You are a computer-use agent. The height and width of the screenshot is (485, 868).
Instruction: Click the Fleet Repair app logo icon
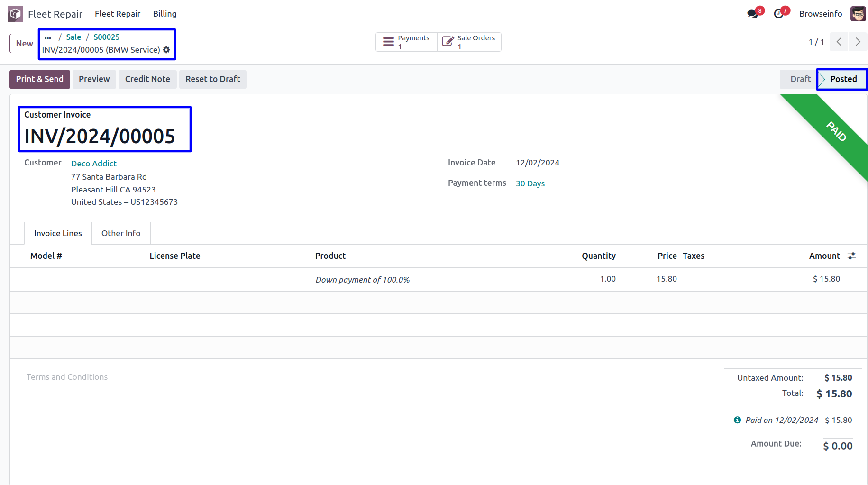click(x=15, y=14)
